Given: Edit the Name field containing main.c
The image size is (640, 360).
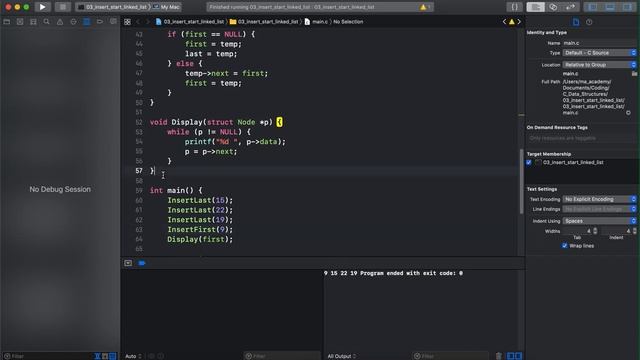Looking at the screenshot, I should pyautogui.click(x=599, y=43).
